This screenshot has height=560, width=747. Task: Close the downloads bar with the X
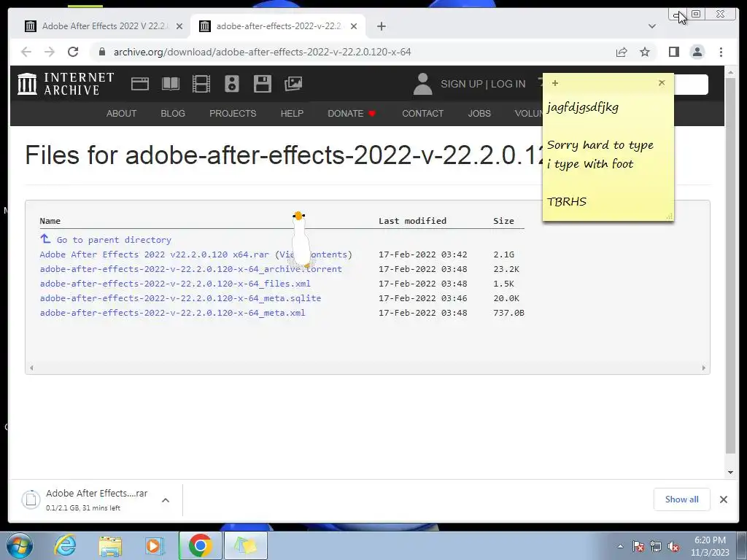pos(723,499)
